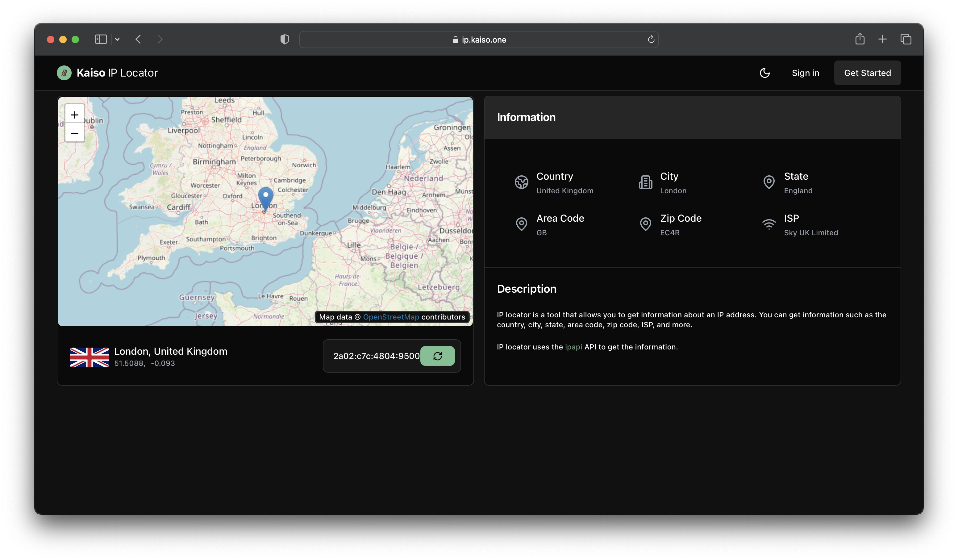Open OpenStreetMap attribution link
Image resolution: width=958 pixels, height=560 pixels.
[x=391, y=317]
